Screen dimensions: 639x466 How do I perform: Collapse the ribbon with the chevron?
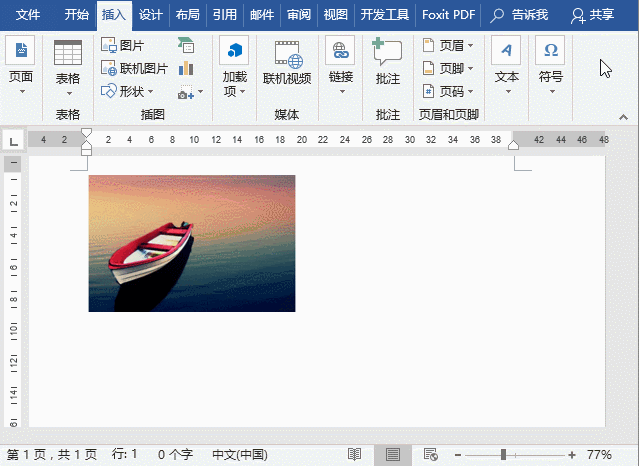(623, 117)
